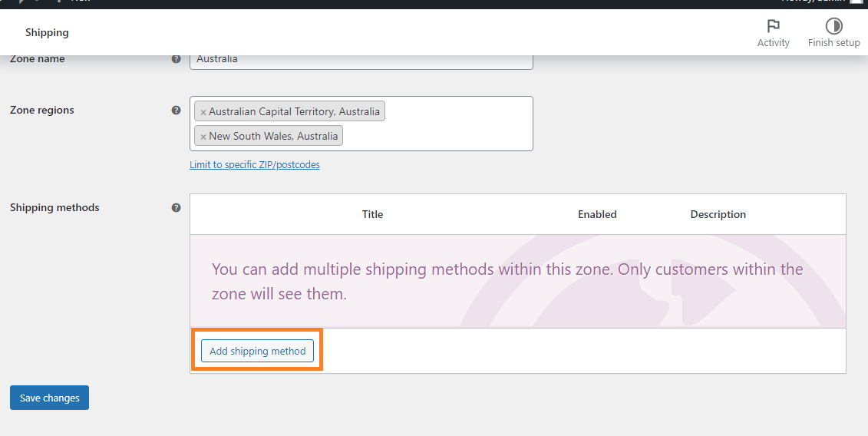Click the Add shipping method button

tap(257, 351)
